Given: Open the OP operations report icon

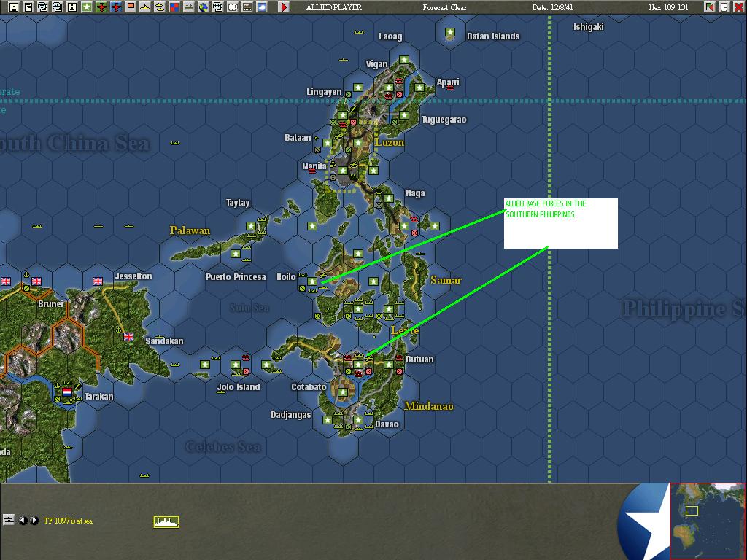Looking at the screenshot, I should (x=233, y=7).
